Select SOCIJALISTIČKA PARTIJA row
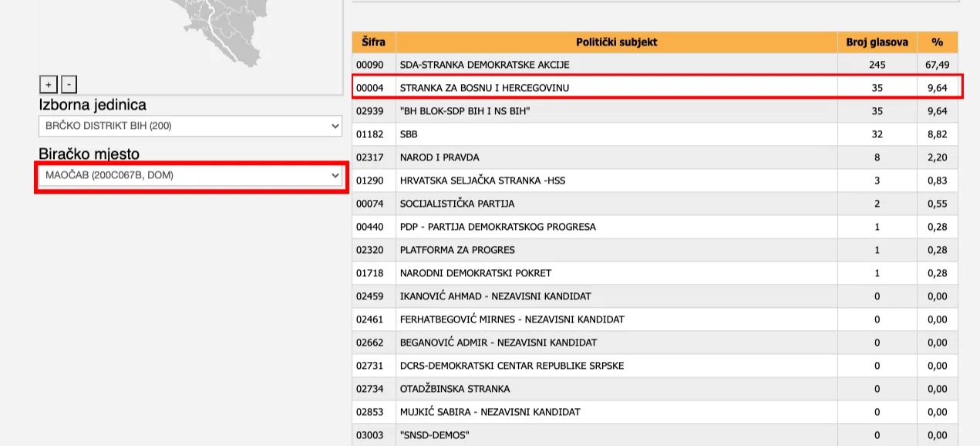The image size is (980, 446). pyautogui.click(x=655, y=204)
